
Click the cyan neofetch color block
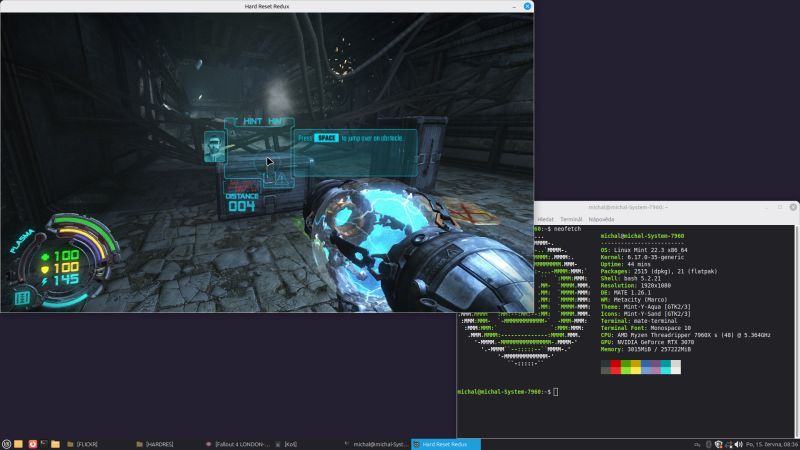[x=666, y=367]
